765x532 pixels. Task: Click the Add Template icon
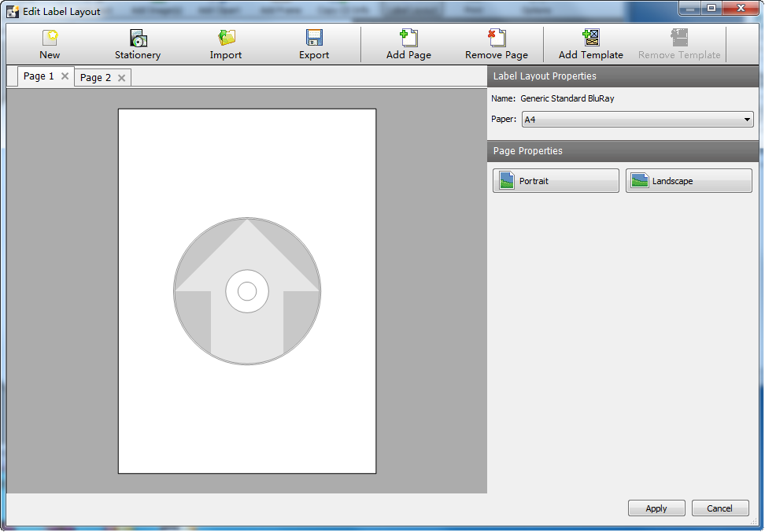[x=590, y=38]
